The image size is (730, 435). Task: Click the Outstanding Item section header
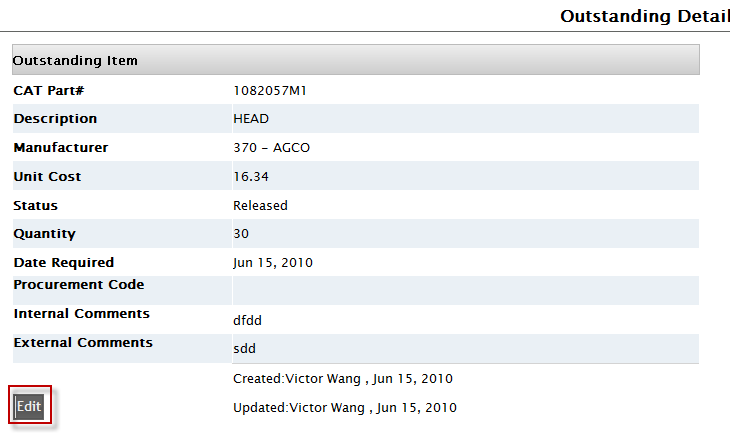click(76, 60)
